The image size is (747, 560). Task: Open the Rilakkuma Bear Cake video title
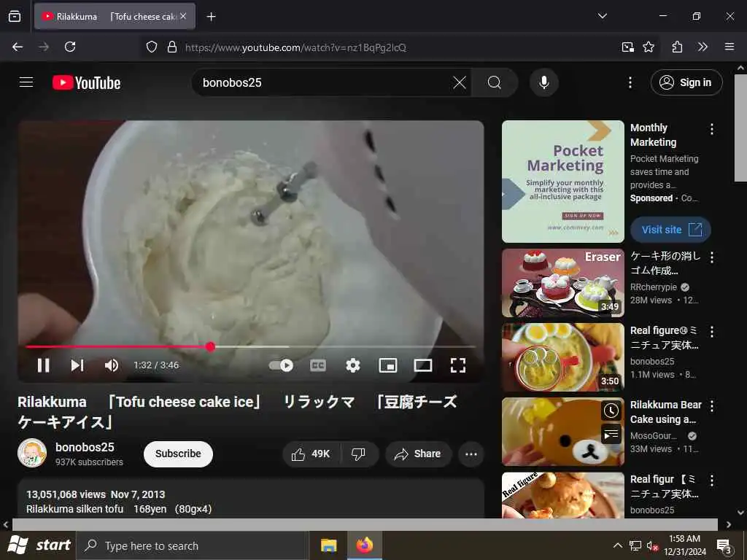tap(665, 412)
